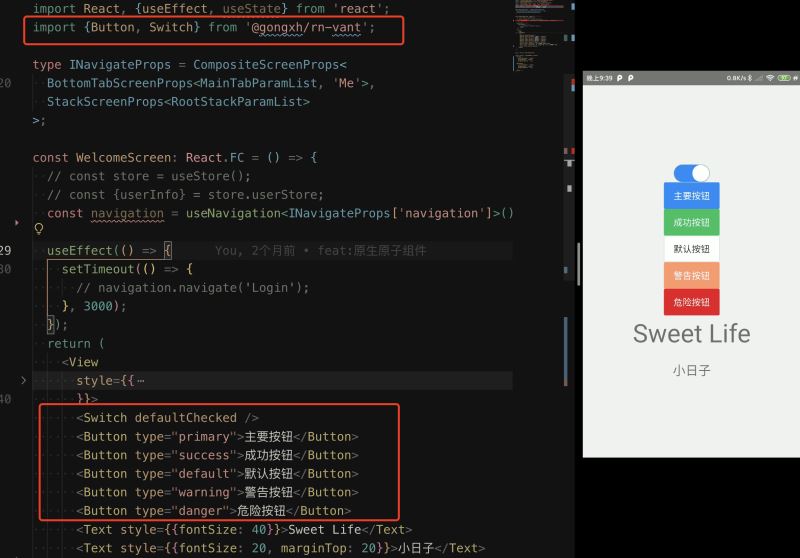Click the 'setTimeout(() => {' line

127,269
